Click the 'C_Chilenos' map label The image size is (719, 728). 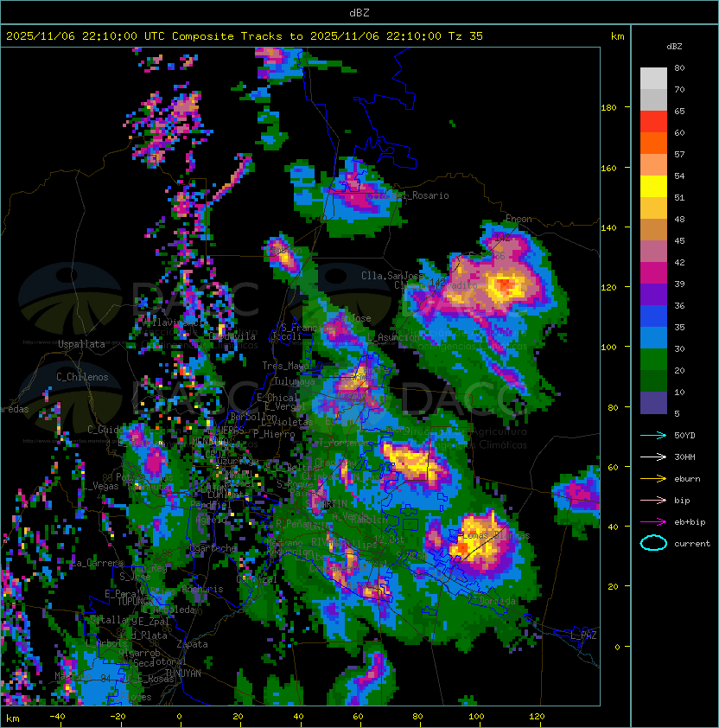[x=82, y=377]
